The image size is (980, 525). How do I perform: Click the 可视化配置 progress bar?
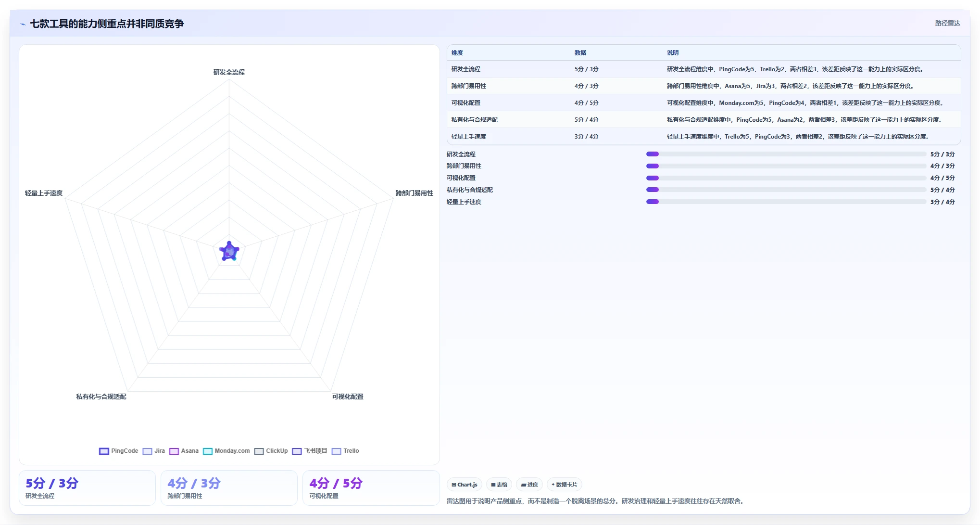point(786,178)
